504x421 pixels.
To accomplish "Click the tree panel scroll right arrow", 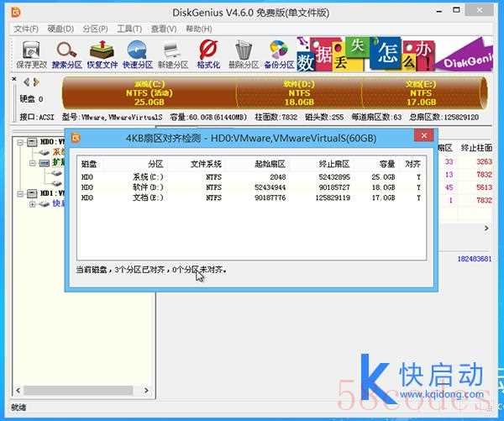I will click(146, 391).
